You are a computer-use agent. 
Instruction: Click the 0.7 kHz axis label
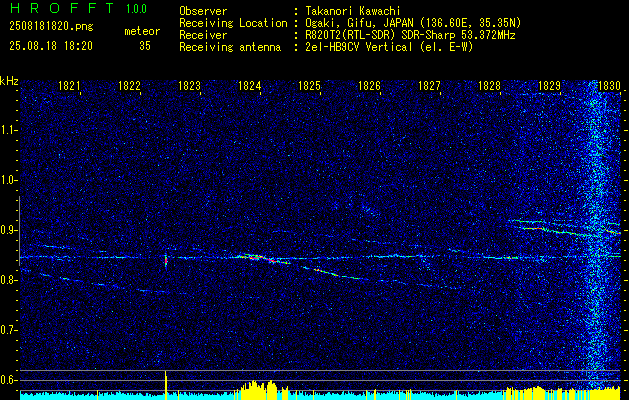click(x=8, y=330)
